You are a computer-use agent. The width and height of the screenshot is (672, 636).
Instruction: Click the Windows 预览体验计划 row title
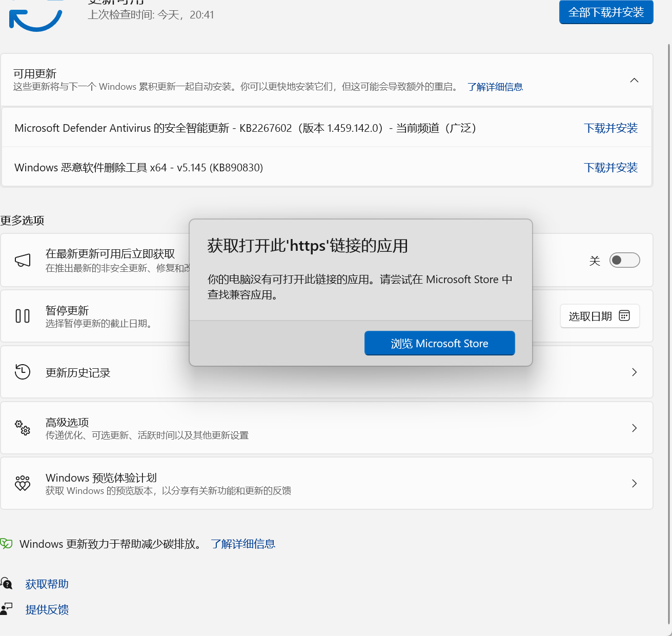tap(101, 478)
